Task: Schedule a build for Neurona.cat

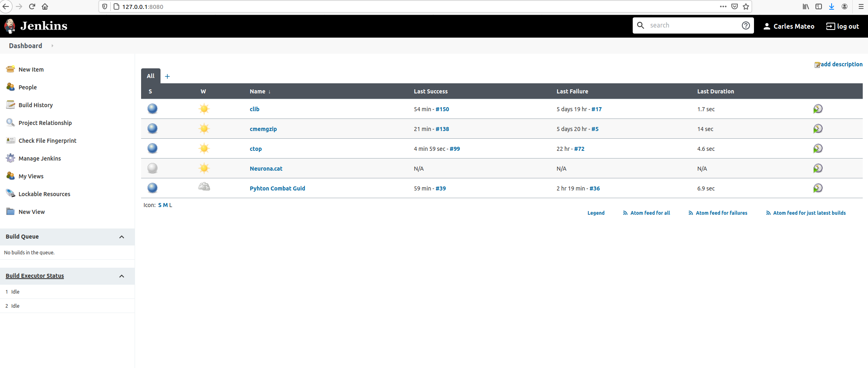Action: point(818,168)
